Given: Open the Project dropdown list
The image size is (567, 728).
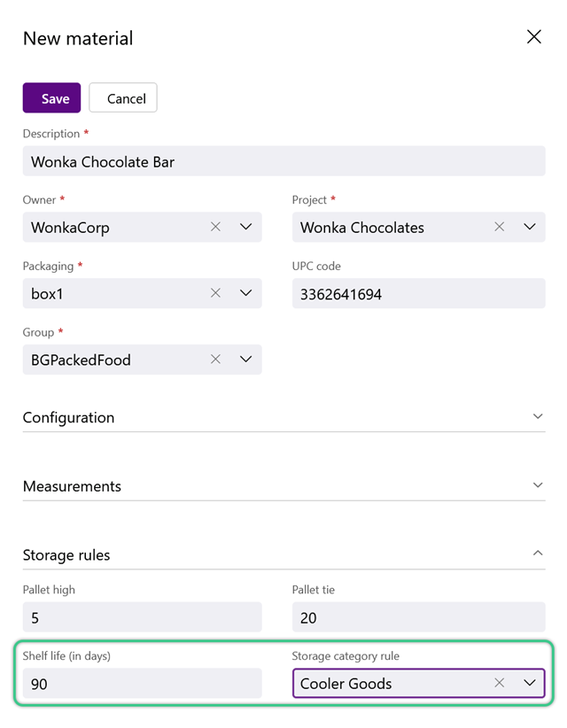Looking at the screenshot, I should pyautogui.click(x=530, y=227).
